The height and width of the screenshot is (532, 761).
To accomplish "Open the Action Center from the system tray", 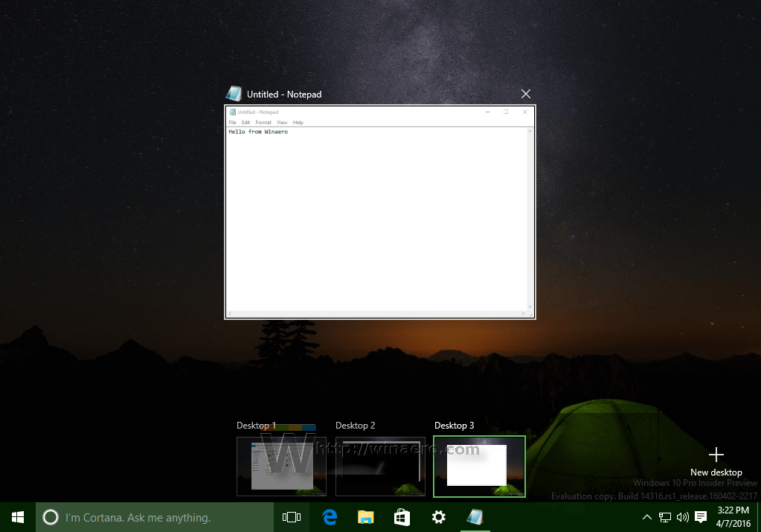I will [701, 516].
